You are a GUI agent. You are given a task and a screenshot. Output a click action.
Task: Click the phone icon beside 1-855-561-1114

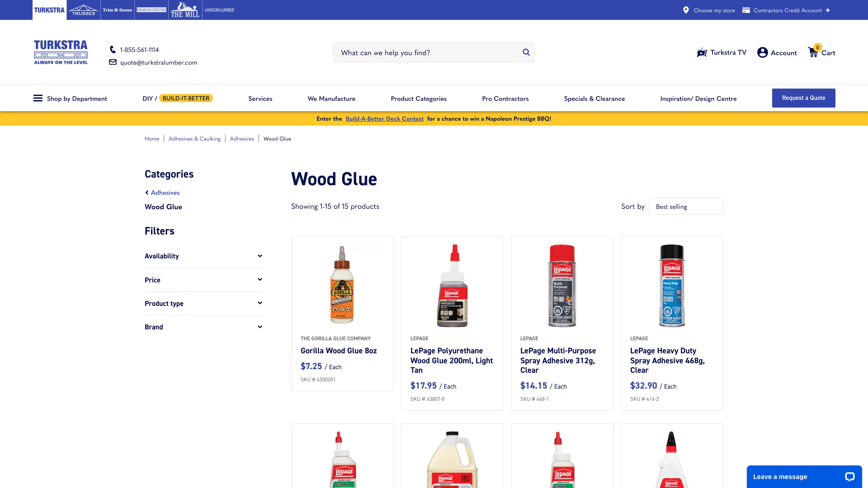(x=113, y=49)
